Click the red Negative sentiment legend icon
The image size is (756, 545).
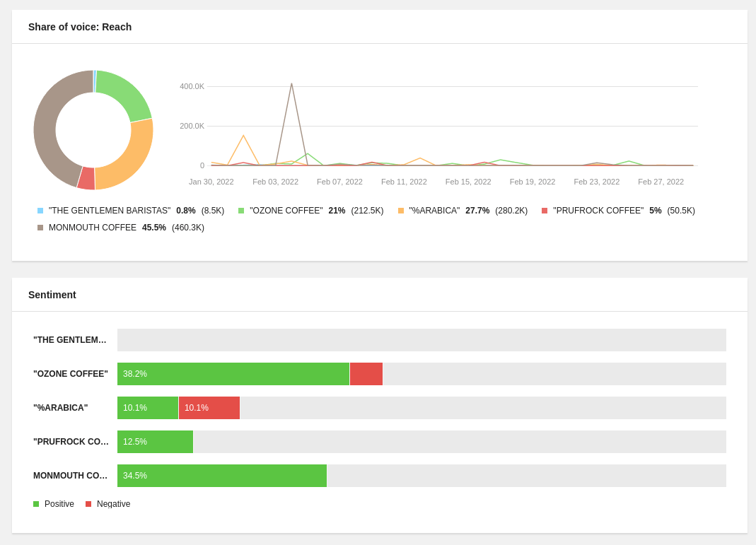click(x=88, y=503)
